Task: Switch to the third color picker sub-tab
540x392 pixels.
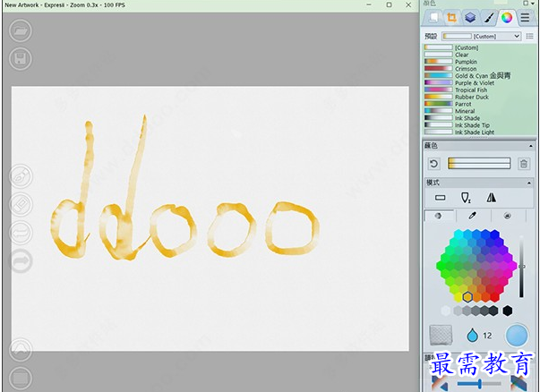Action: click(507, 216)
